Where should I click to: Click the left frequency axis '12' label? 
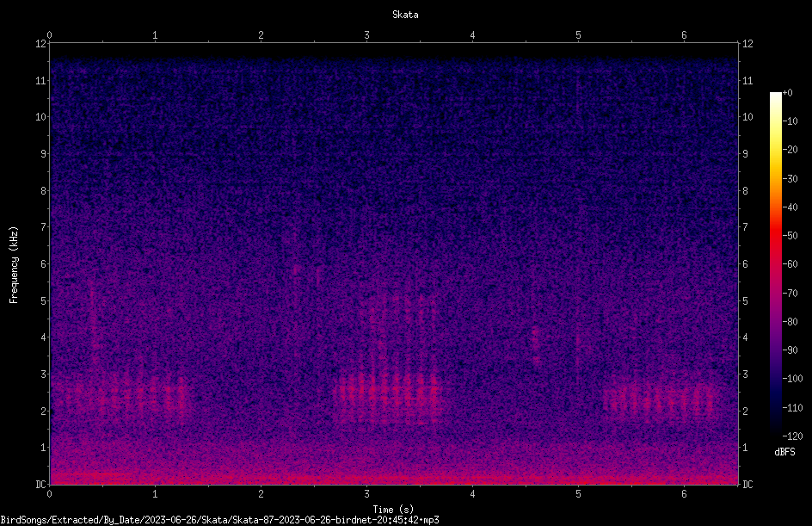pos(41,44)
